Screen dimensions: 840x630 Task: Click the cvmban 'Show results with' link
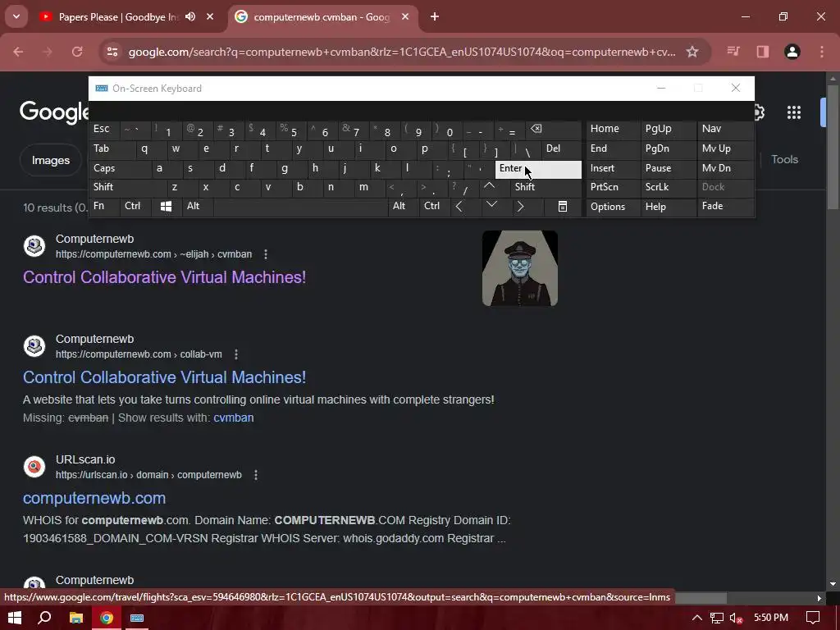234,418
